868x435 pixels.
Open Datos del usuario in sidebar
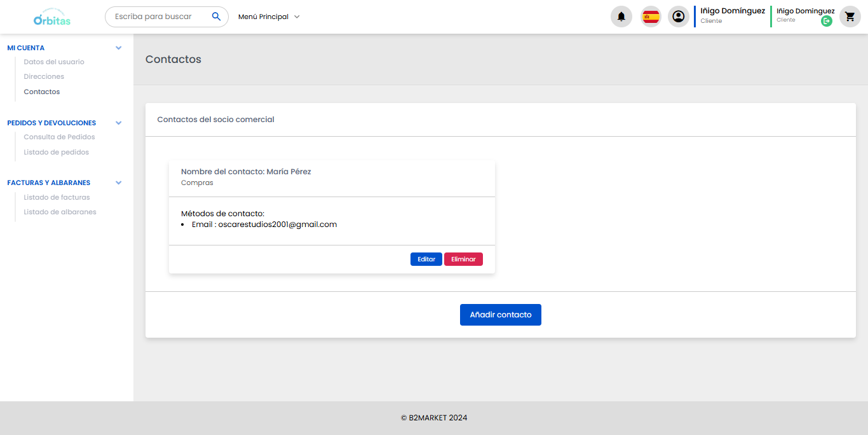pos(54,62)
